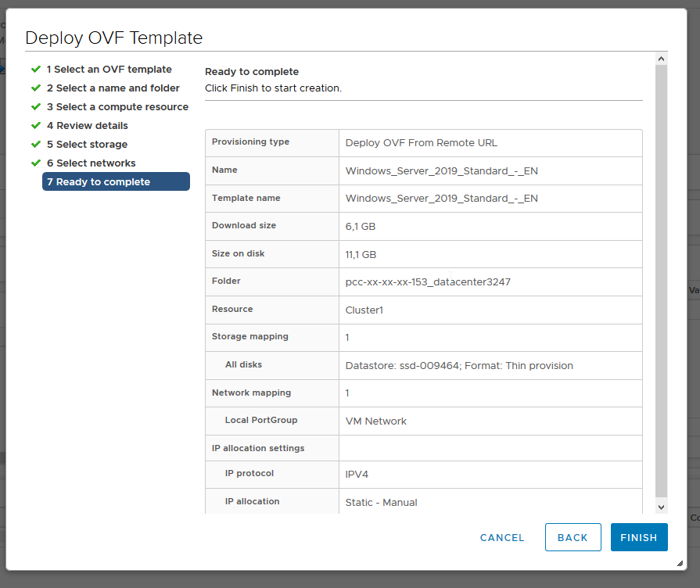Image resolution: width=700 pixels, height=588 pixels.
Task: Go to step 1 Select an OVF template
Action: pyautogui.click(x=109, y=70)
